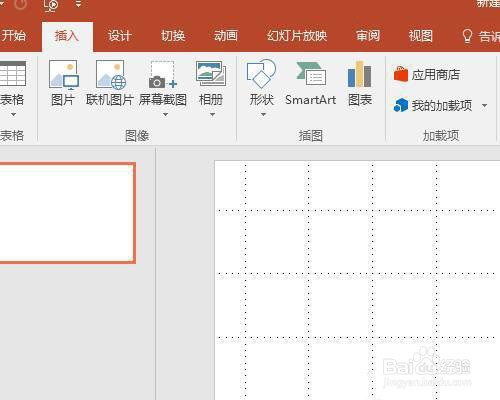Open 我的加载项 my add-ins
This screenshot has width=500, height=400.
433,106
